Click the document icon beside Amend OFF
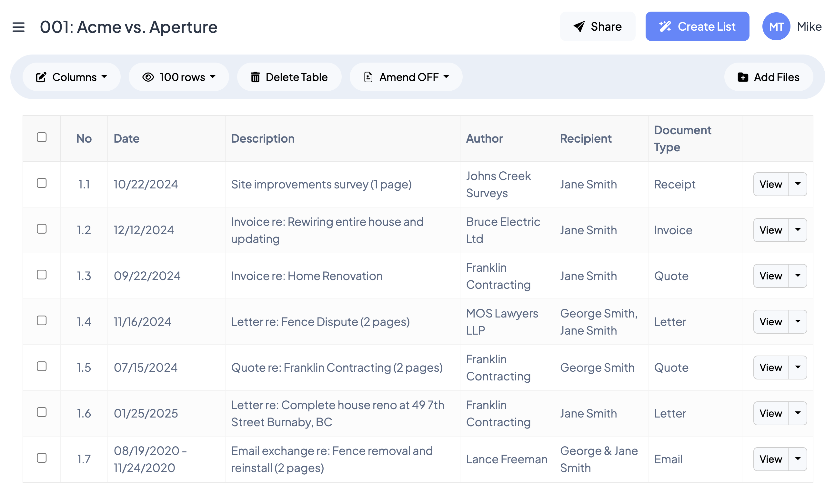 click(x=368, y=77)
